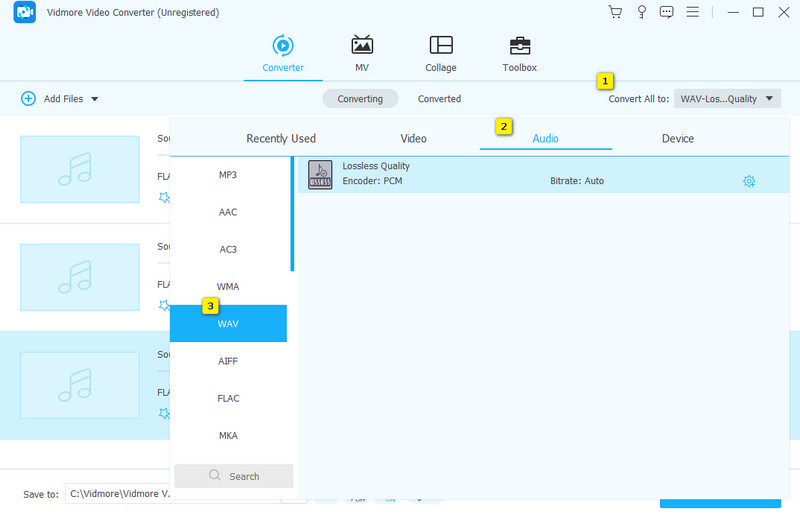Image resolution: width=800 pixels, height=518 pixels.
Task: Click the Converted button
Action: tap(439, 99)
